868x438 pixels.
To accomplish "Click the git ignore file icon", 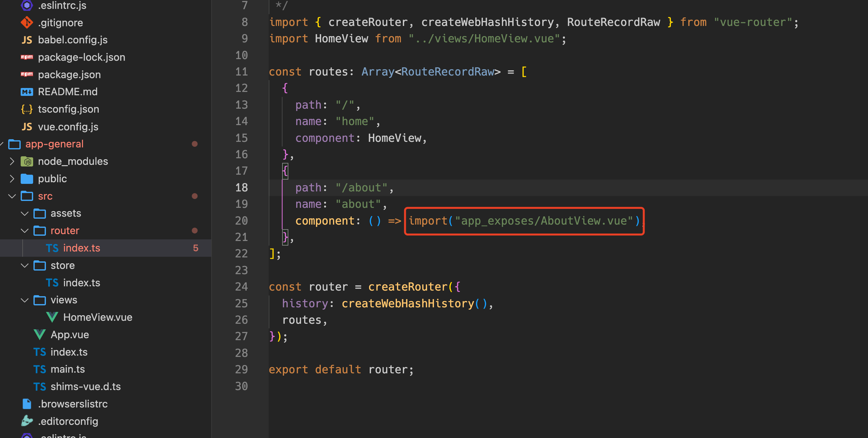I will coord(26,22).
